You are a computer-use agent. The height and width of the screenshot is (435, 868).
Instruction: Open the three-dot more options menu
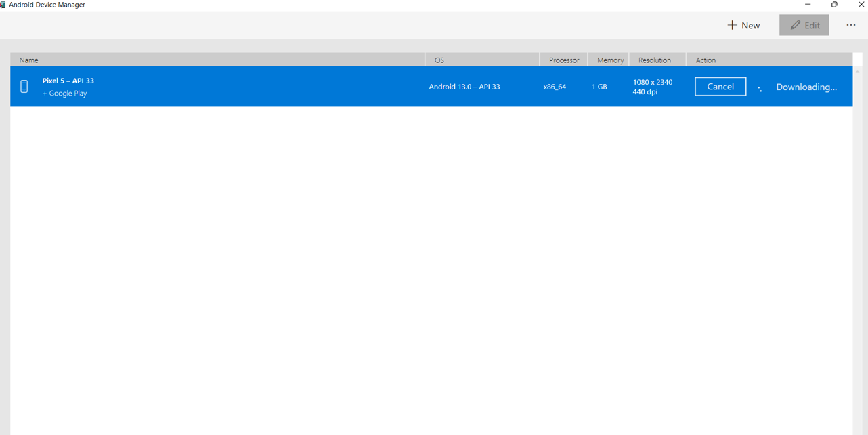851,25
